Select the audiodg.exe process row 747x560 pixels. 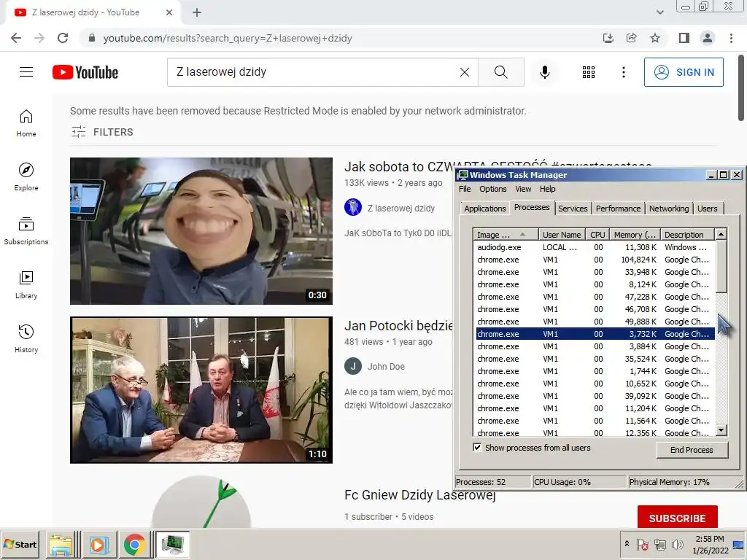[x=595, y=247]
